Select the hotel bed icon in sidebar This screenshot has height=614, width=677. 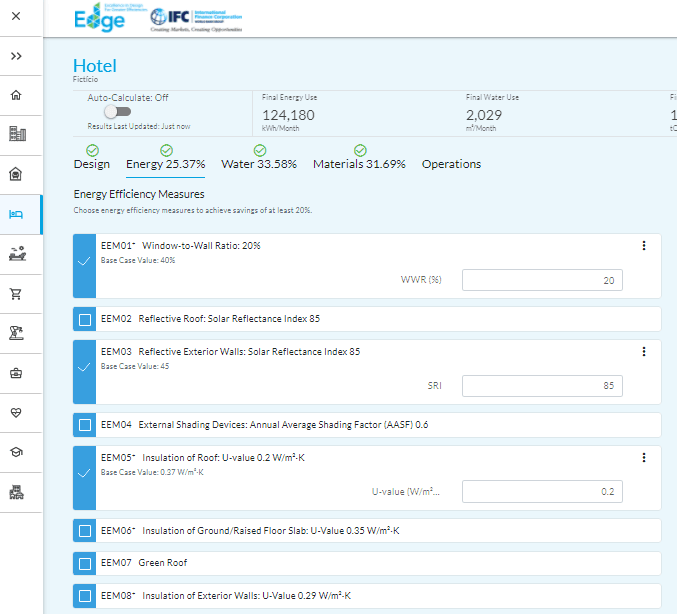tap(16, 214)
